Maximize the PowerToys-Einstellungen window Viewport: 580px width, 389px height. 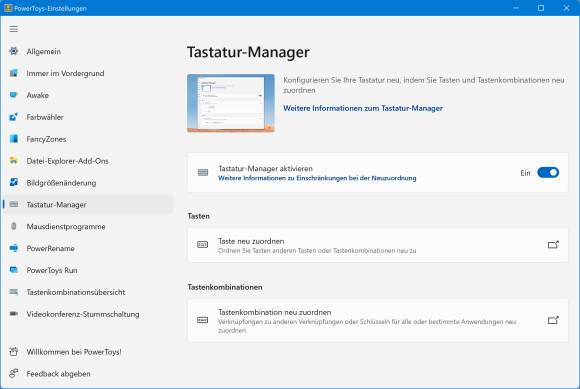pyautogui.click(x=541, y=8)
